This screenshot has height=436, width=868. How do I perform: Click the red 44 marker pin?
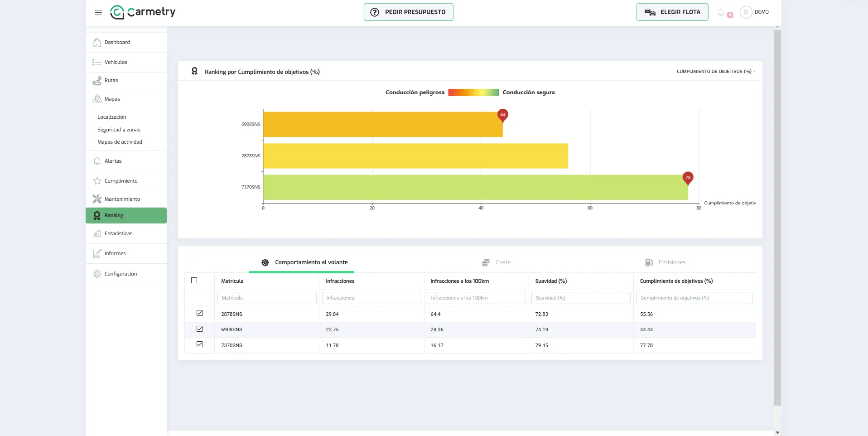click(x=502, y=116)
